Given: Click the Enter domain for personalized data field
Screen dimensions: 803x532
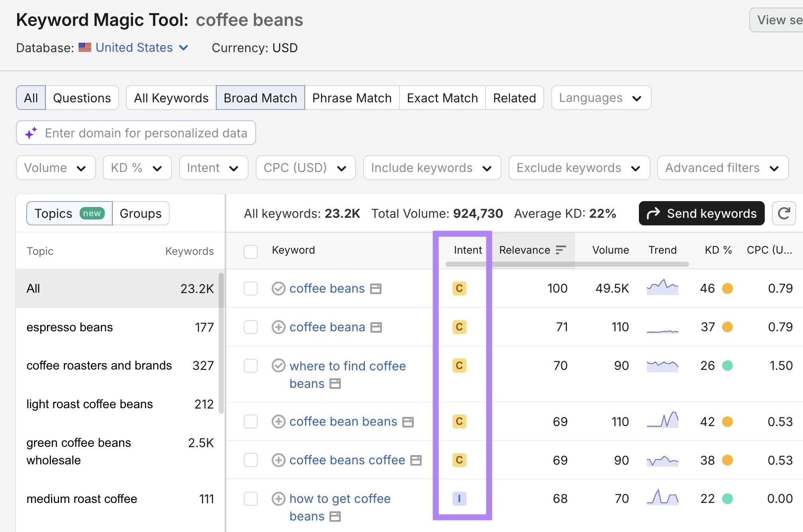Looking at the screenshot, I should (x=136, y=133).
